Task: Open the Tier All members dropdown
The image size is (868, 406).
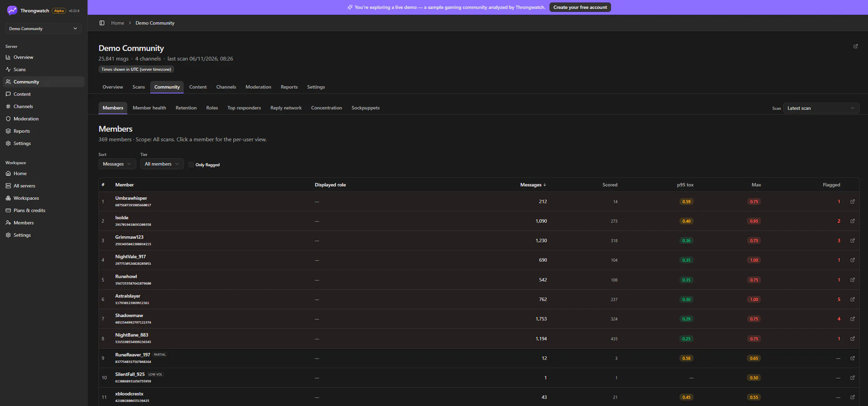Action: pos(162,164)
